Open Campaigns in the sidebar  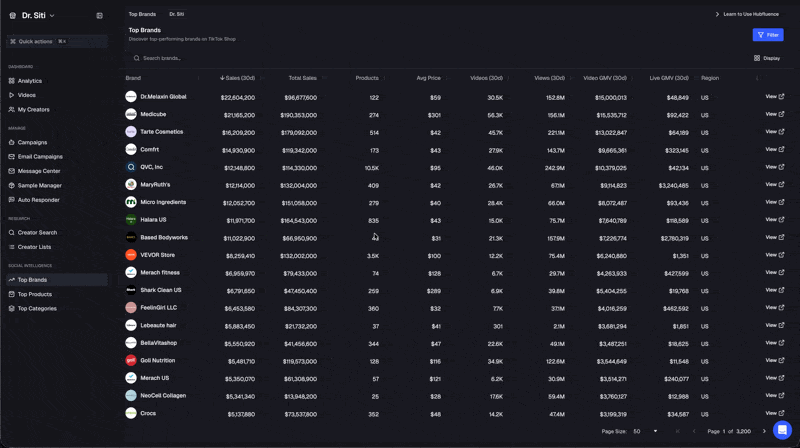32,143
